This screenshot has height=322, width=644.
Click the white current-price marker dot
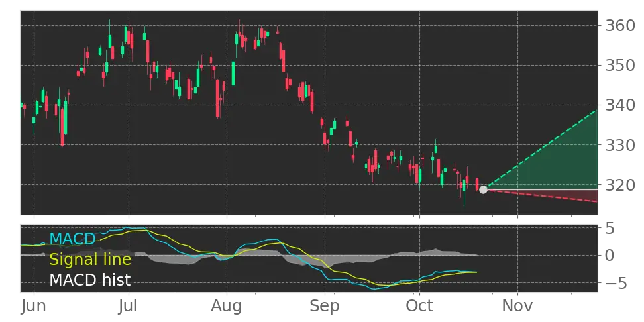click(x=484, y=189)
